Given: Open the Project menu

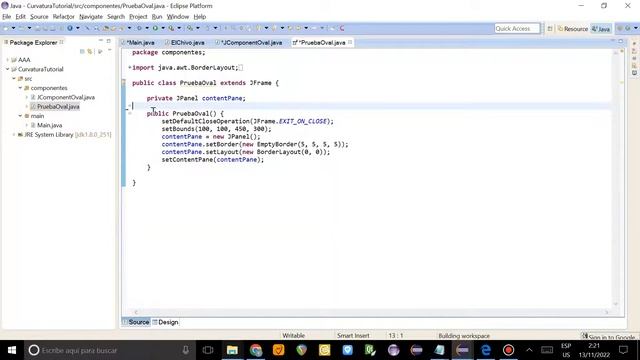Looking at the screenshot, I should [x=138, y=17].
